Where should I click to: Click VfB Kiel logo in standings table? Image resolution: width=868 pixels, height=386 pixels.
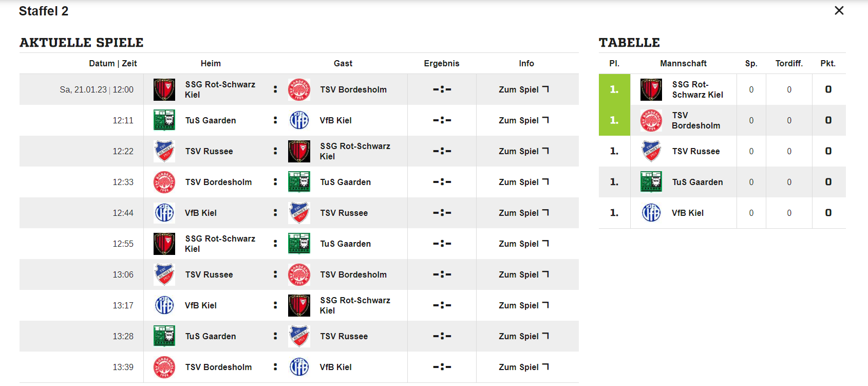(651, 213)
